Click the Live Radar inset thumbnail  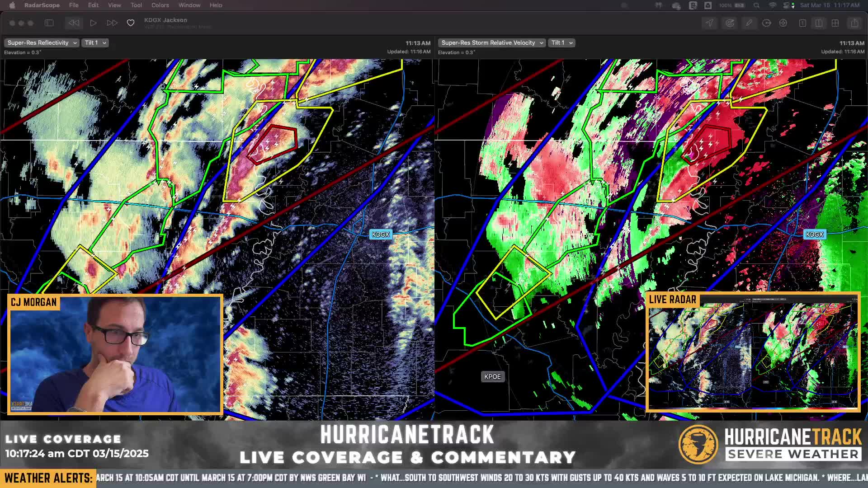[x=753, y=352]
